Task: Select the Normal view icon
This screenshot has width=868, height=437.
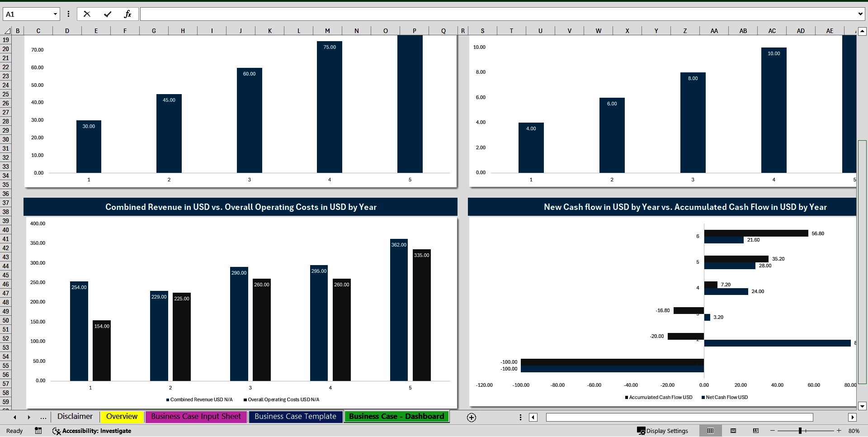Action: [x=710, y=431]
